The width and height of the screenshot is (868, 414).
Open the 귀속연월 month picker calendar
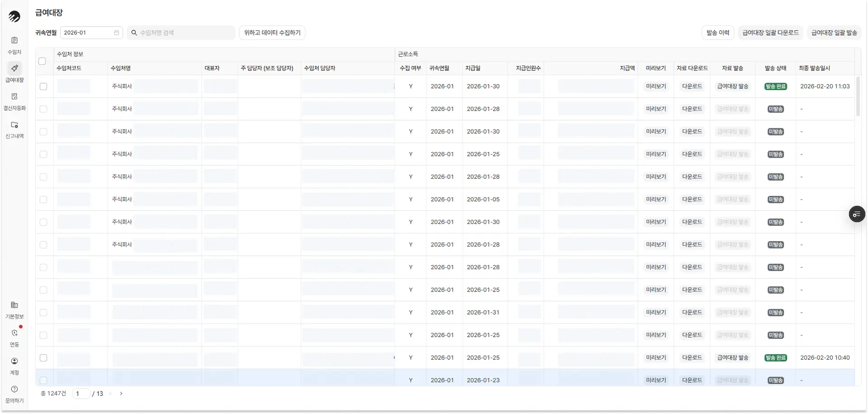[x=116, y=33]
